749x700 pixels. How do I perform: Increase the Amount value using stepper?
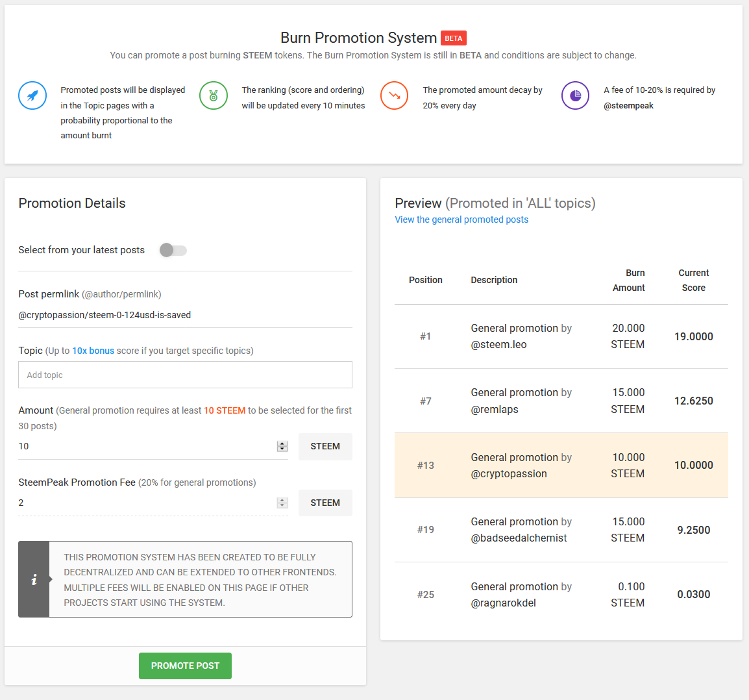click(282, 444)
